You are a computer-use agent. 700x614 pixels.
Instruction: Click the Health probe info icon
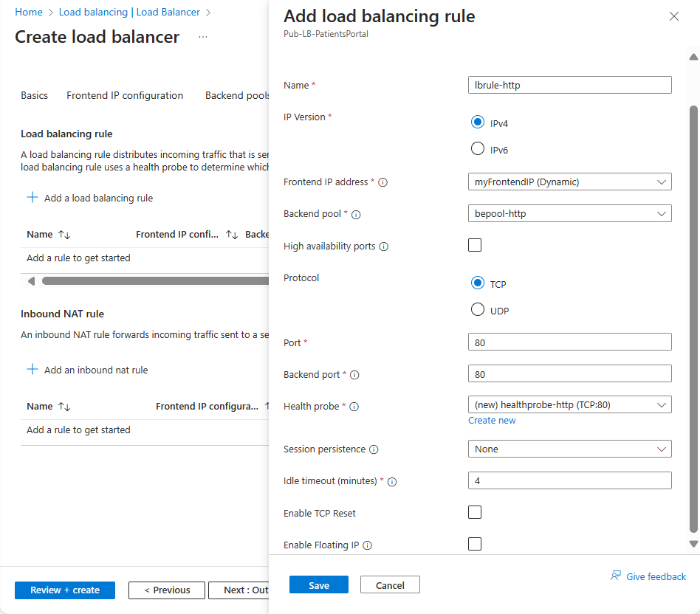click(x=354, y=407)
